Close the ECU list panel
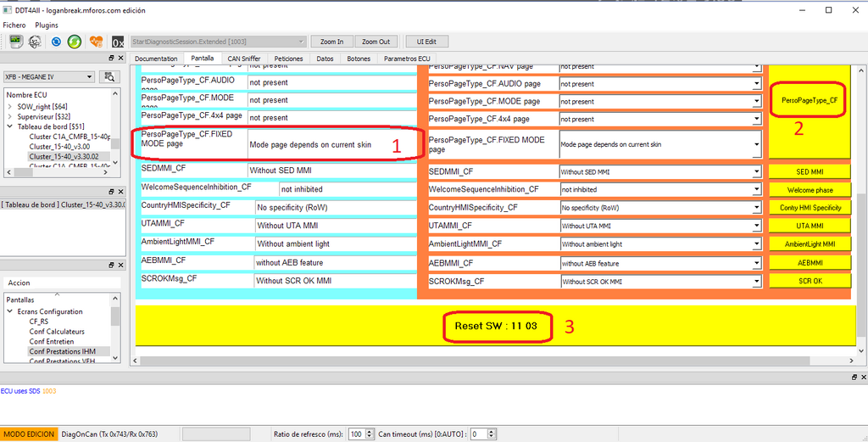This screenshot has height=442, width=868. click(120, 59)
